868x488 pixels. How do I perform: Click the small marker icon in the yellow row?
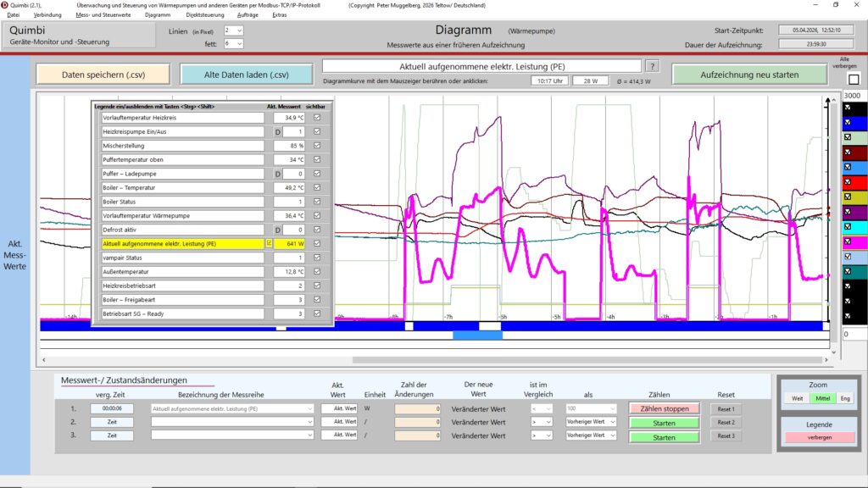269,244
